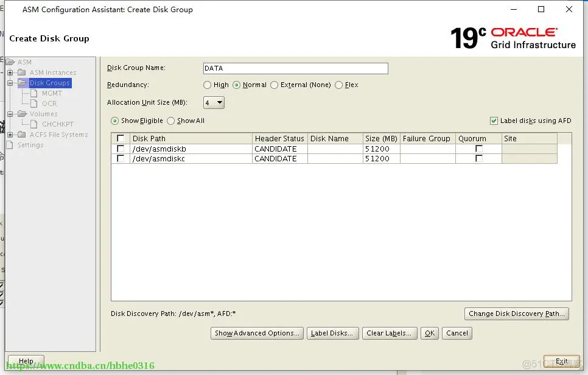The image size is (588, 375).
Task: Click the Disk Group Name field
Action: coord(295,68)
